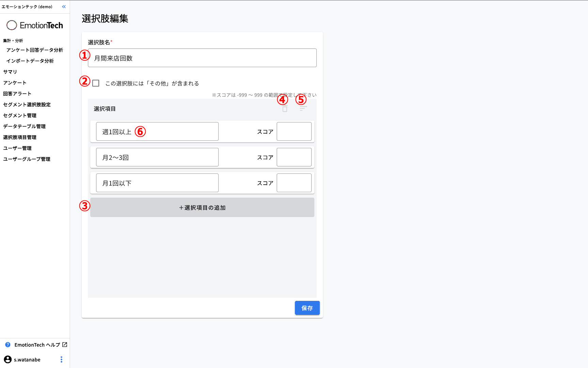Click the blue help question mark icon

click(8, 345)
